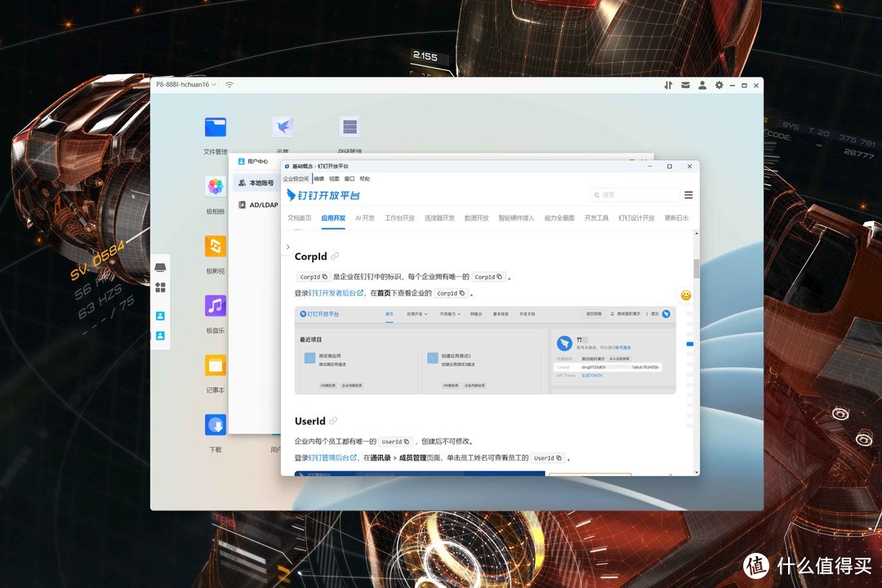Screen dimensions: 882x588
Task: Select AD/LDAP in user center sidebar
Action: click(263, 205)
